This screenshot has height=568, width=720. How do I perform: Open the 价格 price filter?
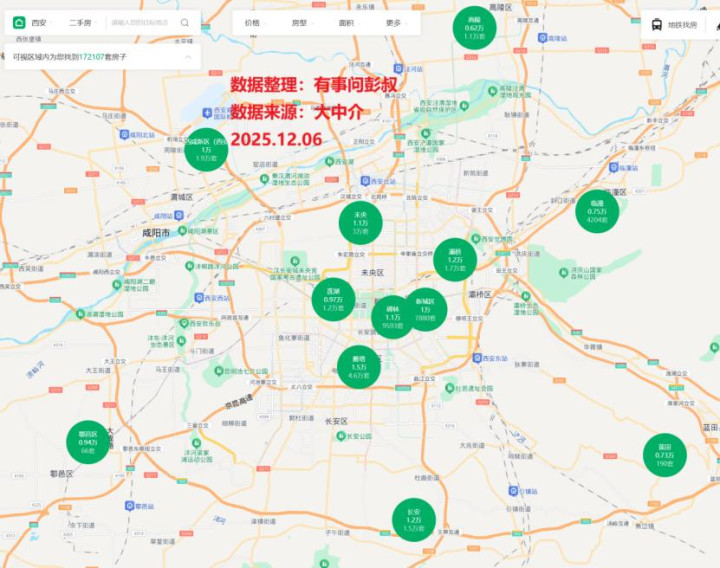(254, 22)
